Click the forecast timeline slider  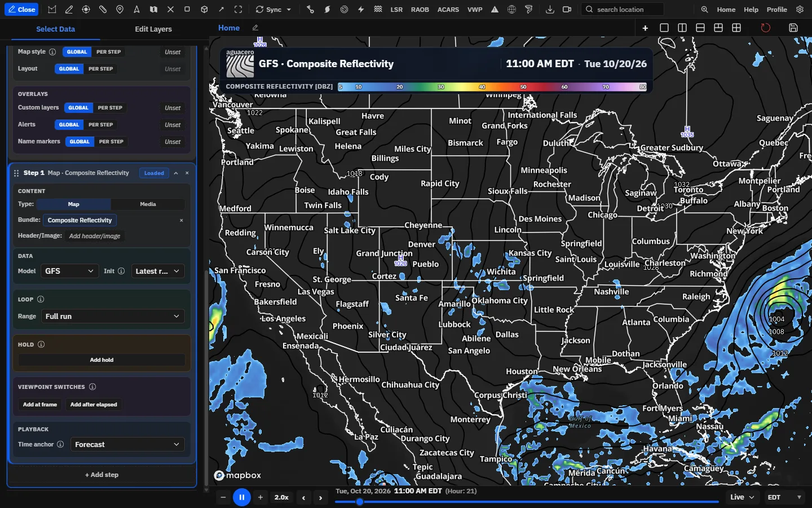coord(527,501)
